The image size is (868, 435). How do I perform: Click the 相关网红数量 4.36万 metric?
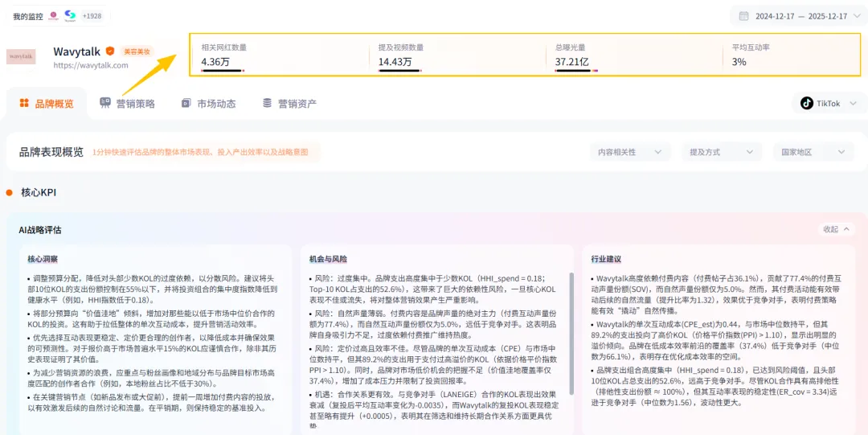[x=214, y=62]
